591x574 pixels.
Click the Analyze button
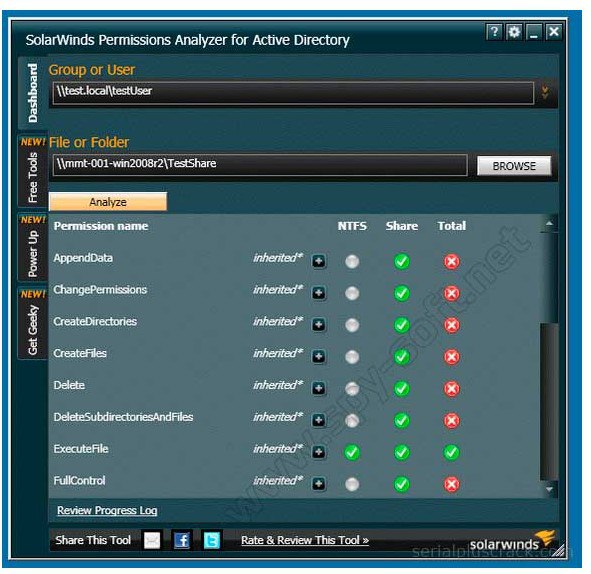click(x=108, y=202)
